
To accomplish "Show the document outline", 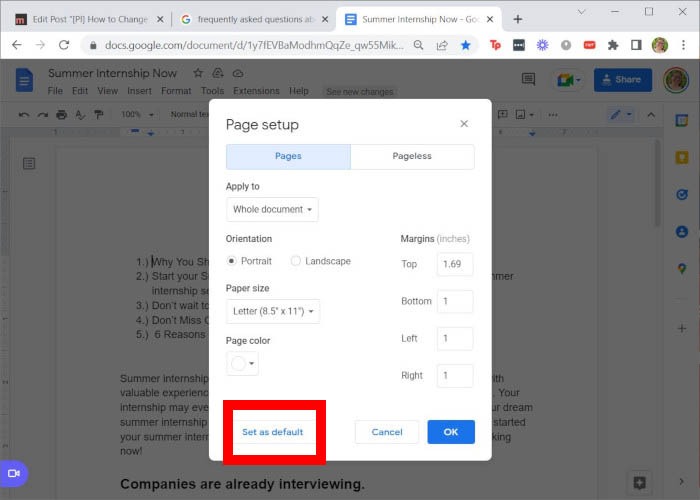I will click(29, 164).
